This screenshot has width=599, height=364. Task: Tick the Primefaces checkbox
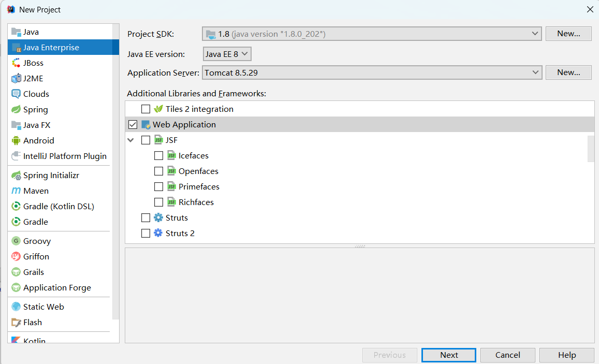158,187
